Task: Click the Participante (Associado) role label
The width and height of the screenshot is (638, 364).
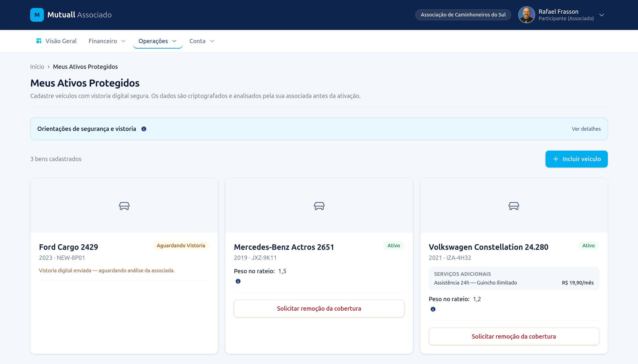Action: point(566,18)
